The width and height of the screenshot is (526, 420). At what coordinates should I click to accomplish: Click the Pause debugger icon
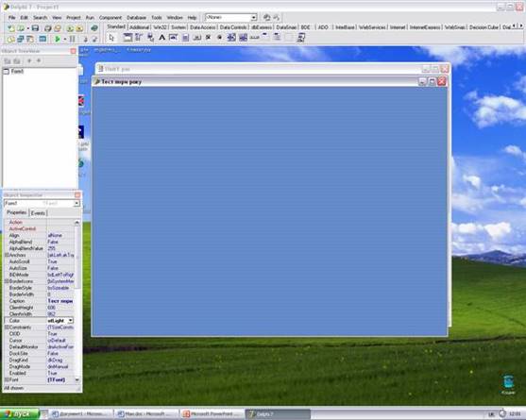[x=72, y=40]
